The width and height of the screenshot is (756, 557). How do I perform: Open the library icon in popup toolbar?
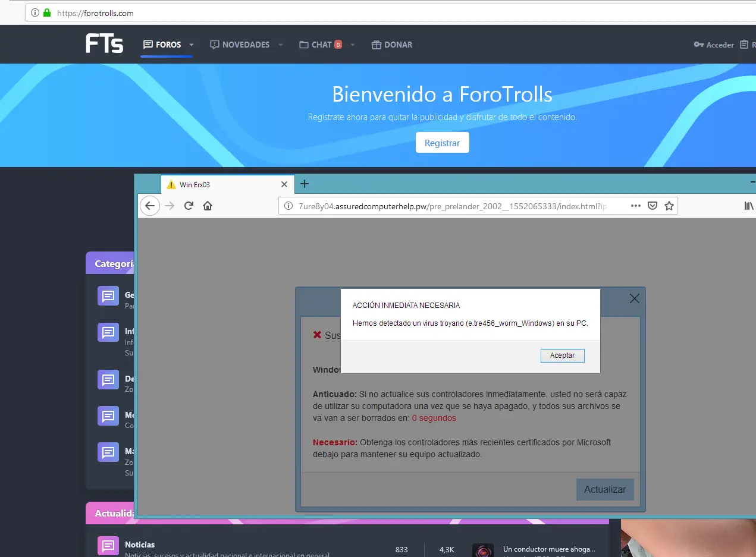click(749, 206)
